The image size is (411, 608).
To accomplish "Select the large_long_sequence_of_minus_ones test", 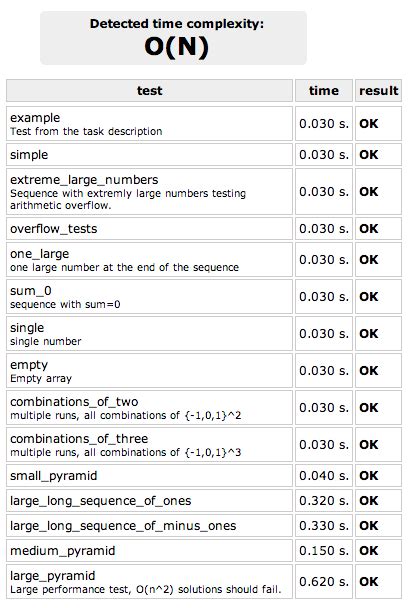I will [149, 526].
